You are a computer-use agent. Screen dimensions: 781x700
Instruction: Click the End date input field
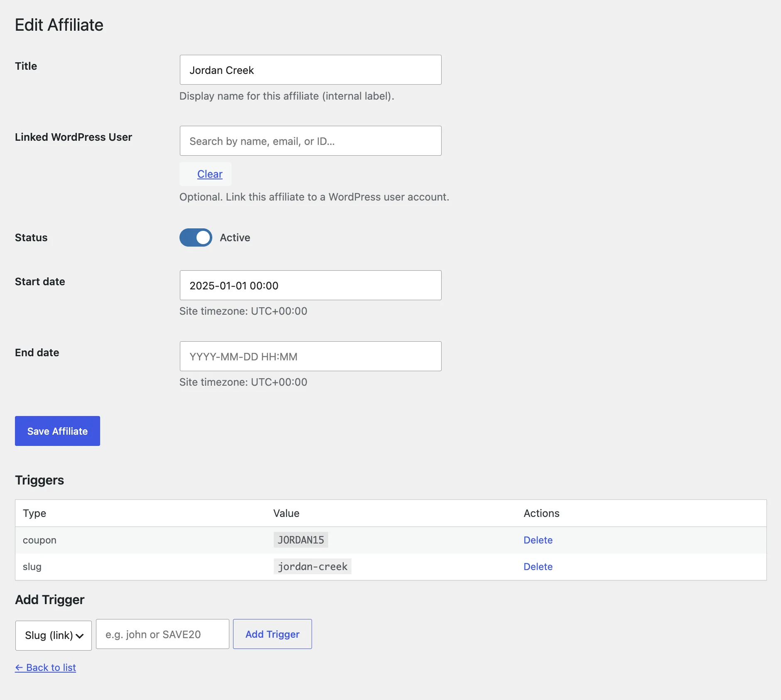click(x=310, y=356)
